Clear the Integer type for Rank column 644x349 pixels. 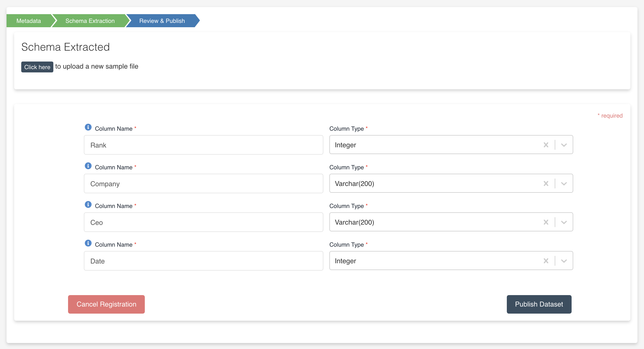coord(546,145)
